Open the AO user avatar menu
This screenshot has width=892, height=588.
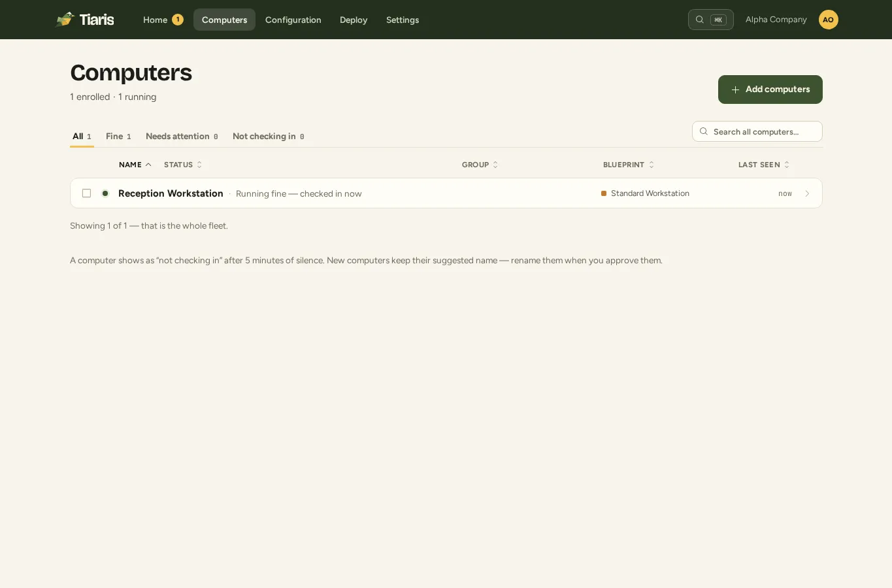point(828,20)
